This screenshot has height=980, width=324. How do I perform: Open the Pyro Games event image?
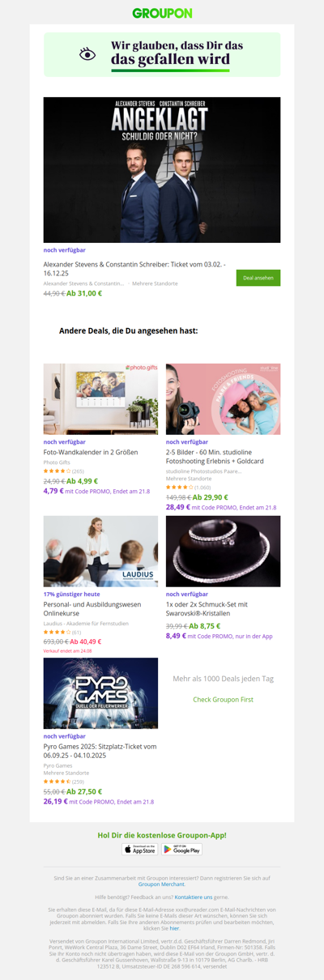[100, 693]
